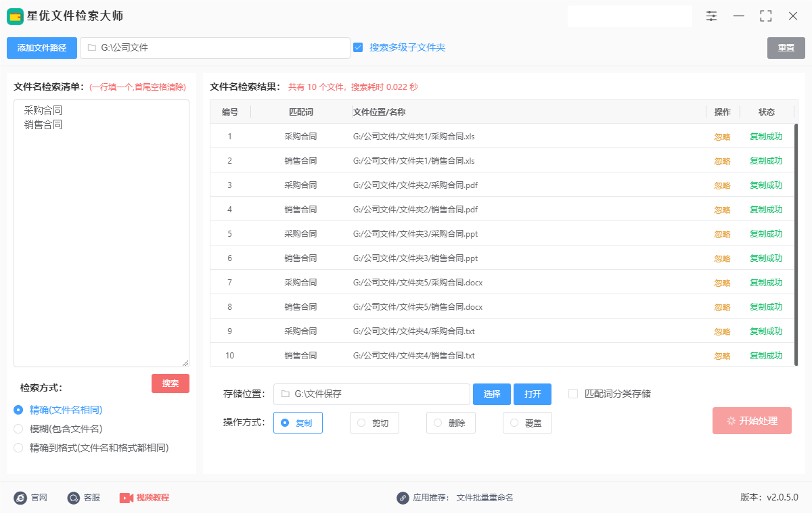Click 忽略 for row 10 销售合同.txt
812x514 pixels.
[723, 356]
